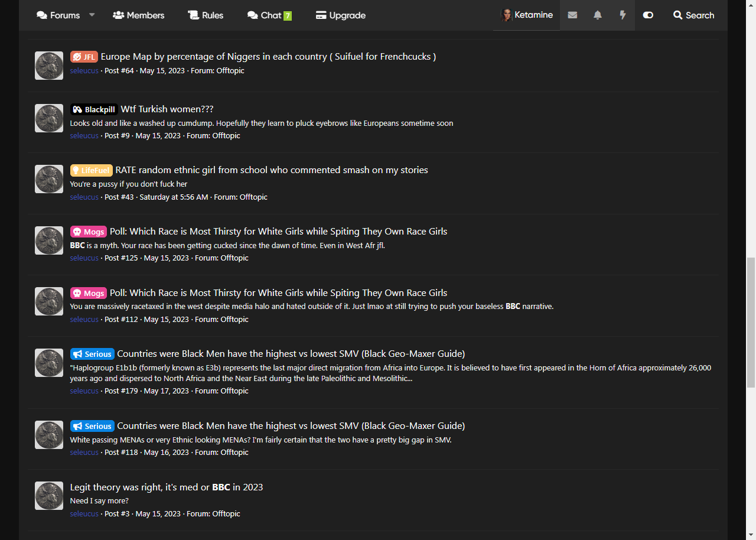Click the avatar beside Post #179

point(49,363)
